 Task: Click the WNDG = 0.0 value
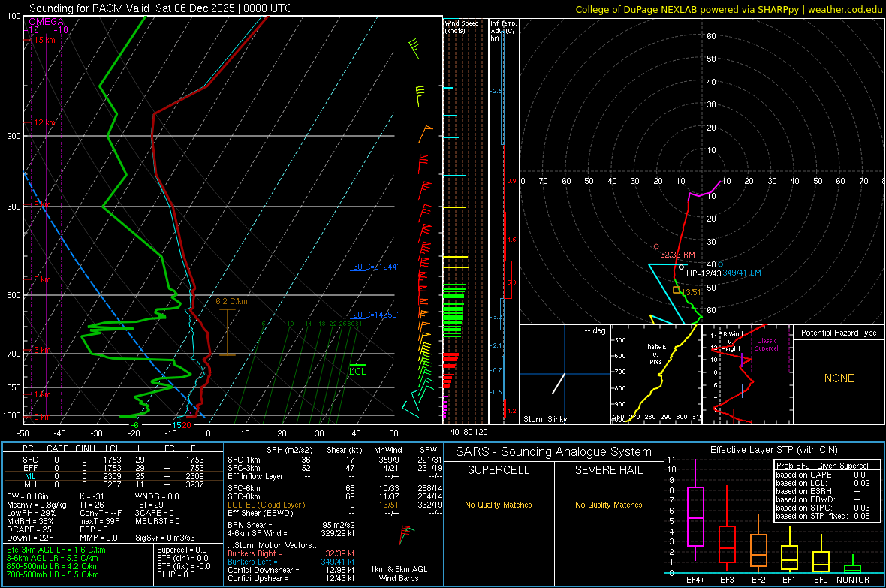pyautogui.click(x=157, y=496)
